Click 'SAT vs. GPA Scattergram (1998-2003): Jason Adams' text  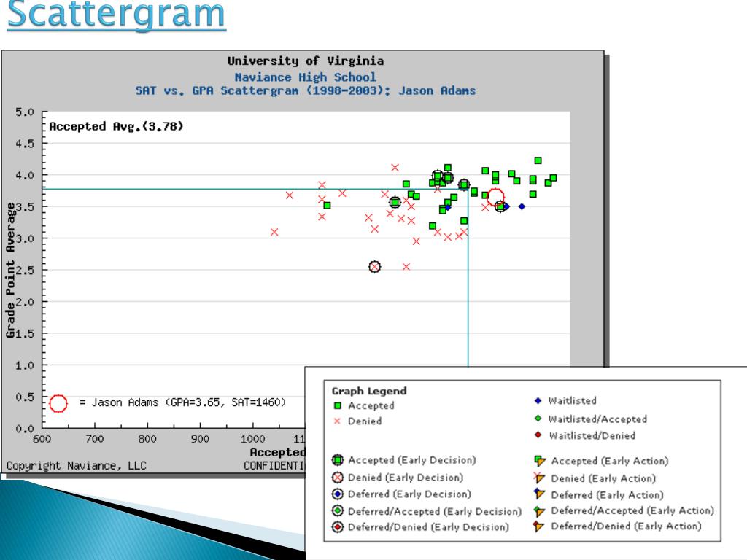306,90
